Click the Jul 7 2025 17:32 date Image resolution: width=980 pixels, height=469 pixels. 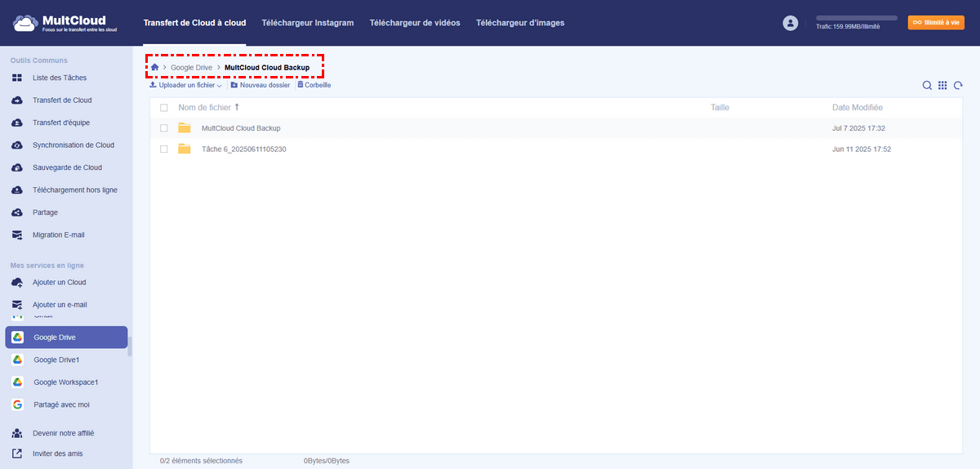click(859, 128)
